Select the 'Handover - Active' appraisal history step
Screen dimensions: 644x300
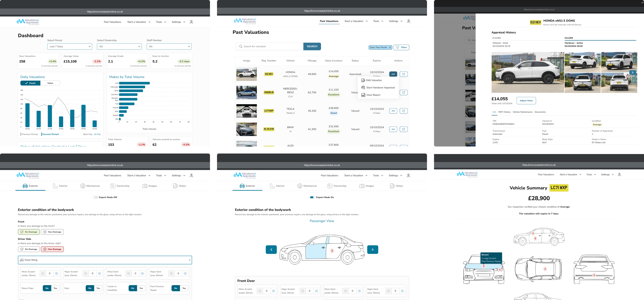600,43
